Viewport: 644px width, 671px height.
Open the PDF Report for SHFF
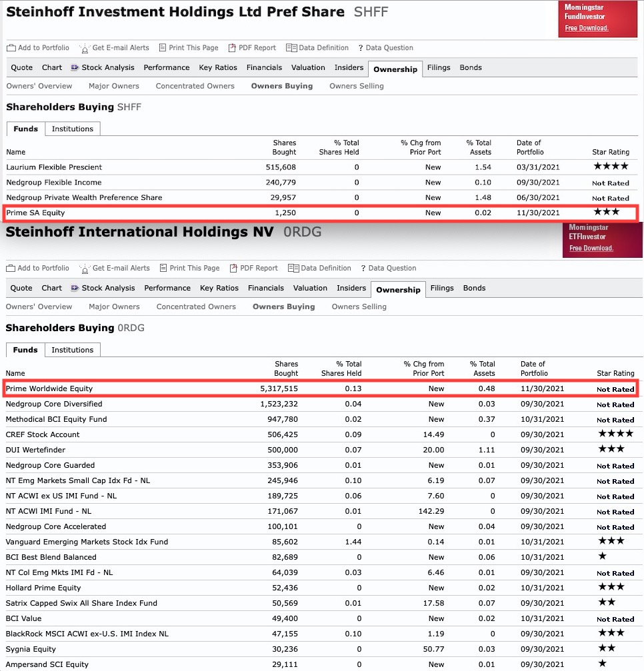pos(232,47)
